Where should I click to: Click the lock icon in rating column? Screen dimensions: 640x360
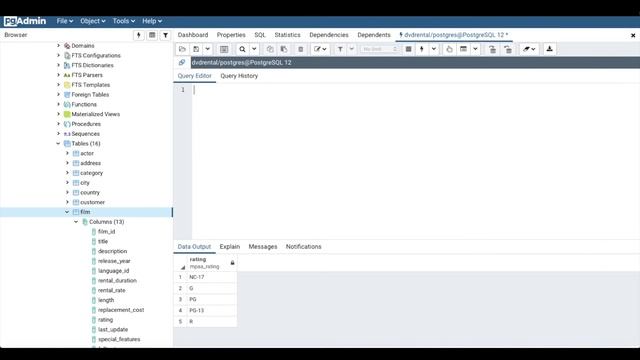(232, 263)
